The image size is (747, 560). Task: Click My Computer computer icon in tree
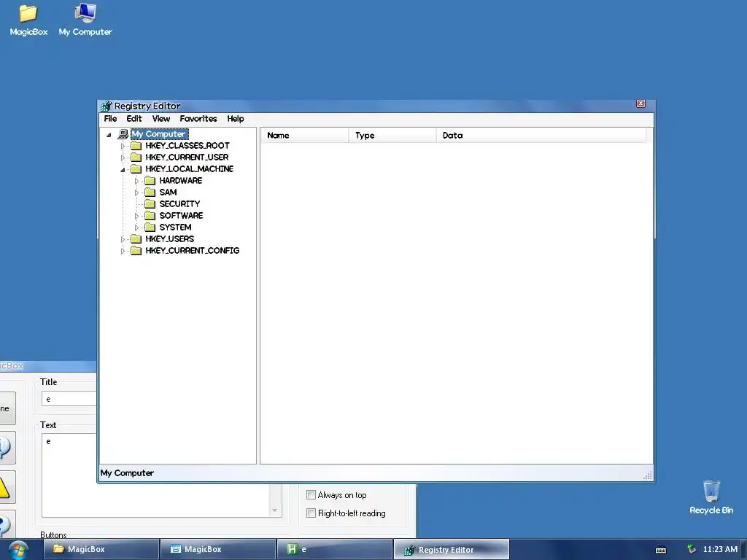click(x=123, y=134)
